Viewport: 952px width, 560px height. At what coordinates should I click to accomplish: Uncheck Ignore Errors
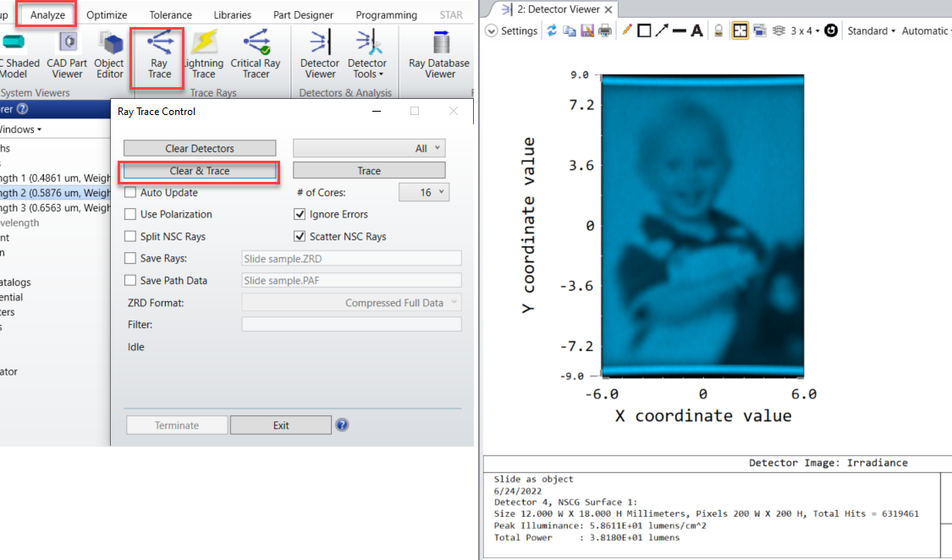coord(300,214)
